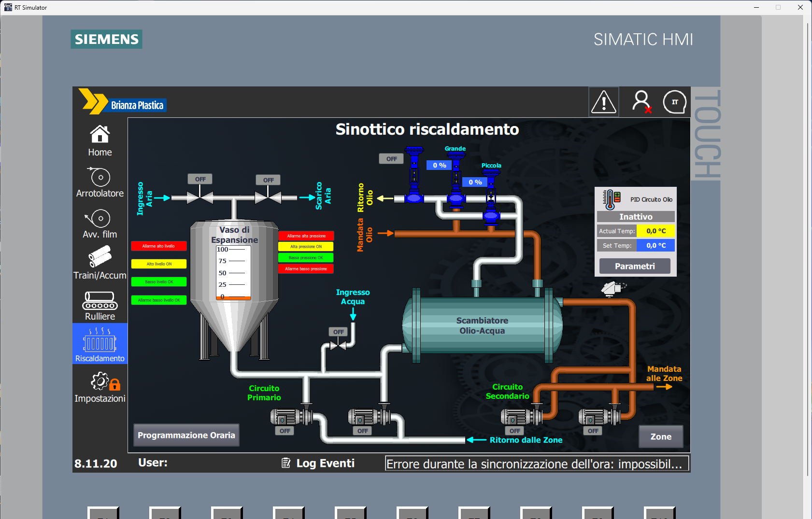Select the Riscaldamento heating page
Image resolution: width=812 pixels, height=519 pixels.
100,344
